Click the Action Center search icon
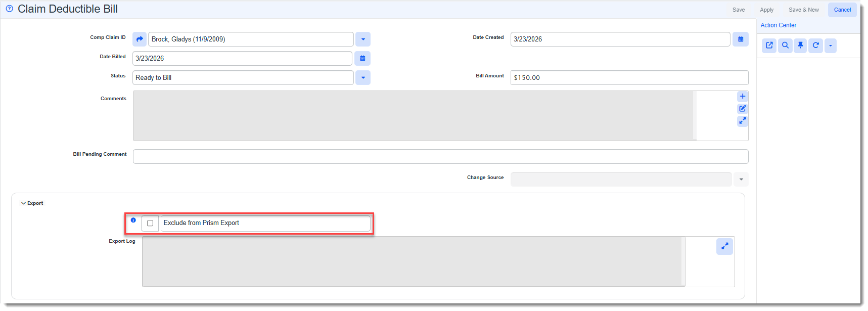 (785, 46)
